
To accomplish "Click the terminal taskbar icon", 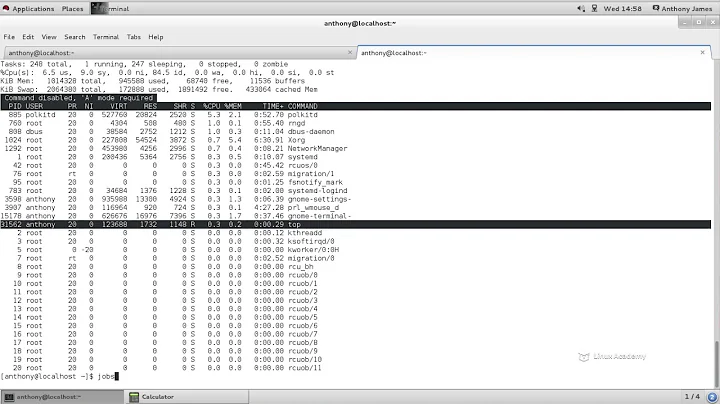I will coord(9,397).
